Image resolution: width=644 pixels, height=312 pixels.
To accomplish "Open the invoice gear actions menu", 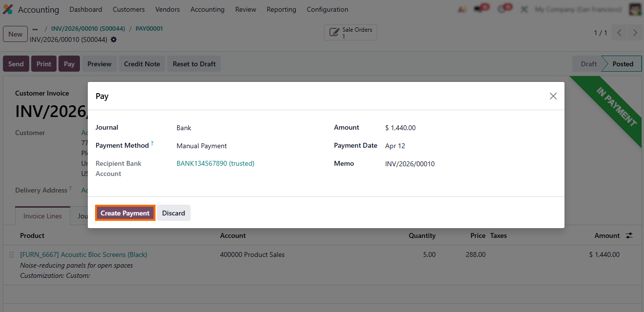I will tap(114, 39).
